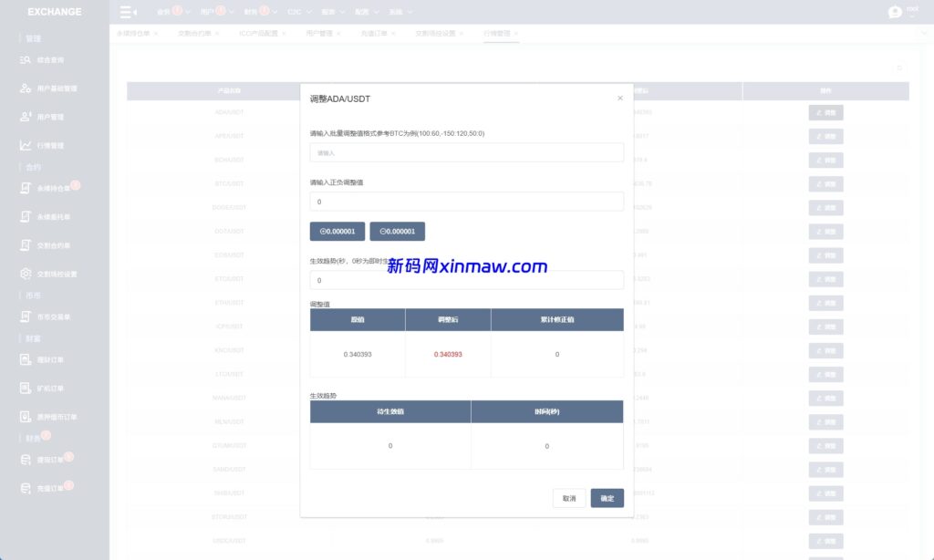Click the 交割场控设置 gear icon in sidebar
The height and width of the screenshot is (560, 934).
(x=26, y=274)
